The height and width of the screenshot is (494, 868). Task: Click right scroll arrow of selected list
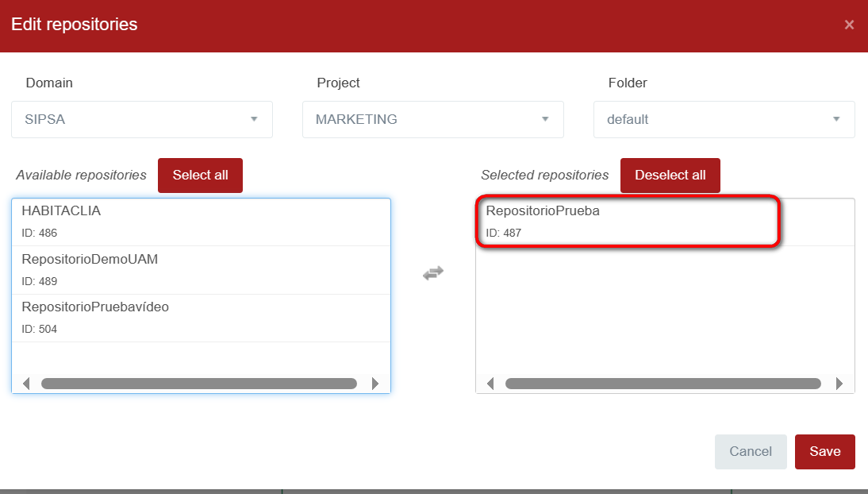tap(839, 384)
